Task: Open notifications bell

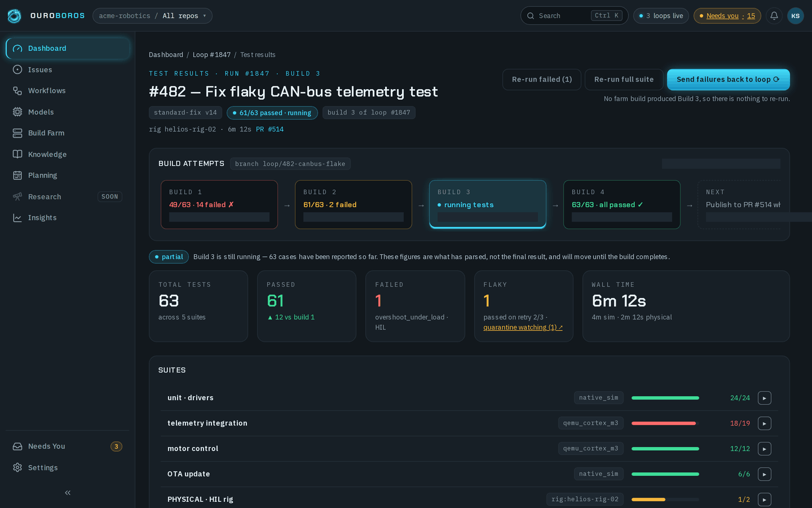Action: pos(774,16)
